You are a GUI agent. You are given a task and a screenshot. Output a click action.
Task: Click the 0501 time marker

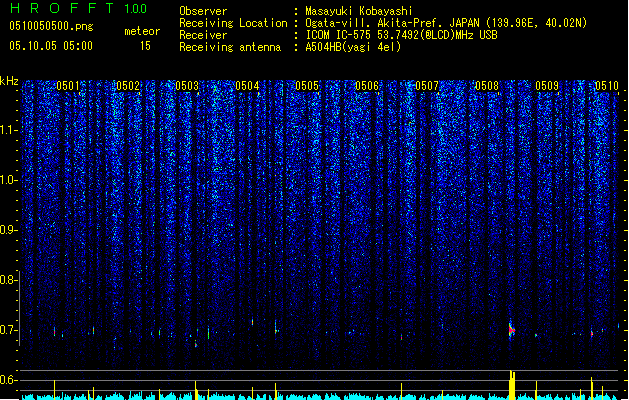pos(68,86)
